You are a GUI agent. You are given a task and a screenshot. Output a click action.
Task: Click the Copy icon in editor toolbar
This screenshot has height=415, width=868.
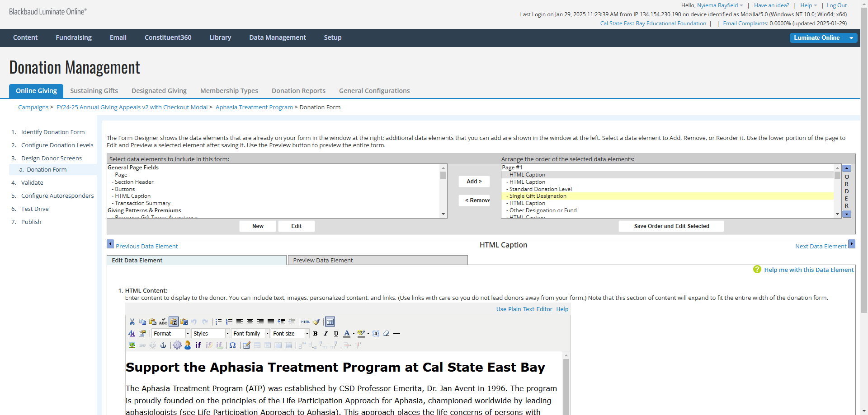click(x=142, y=322)
